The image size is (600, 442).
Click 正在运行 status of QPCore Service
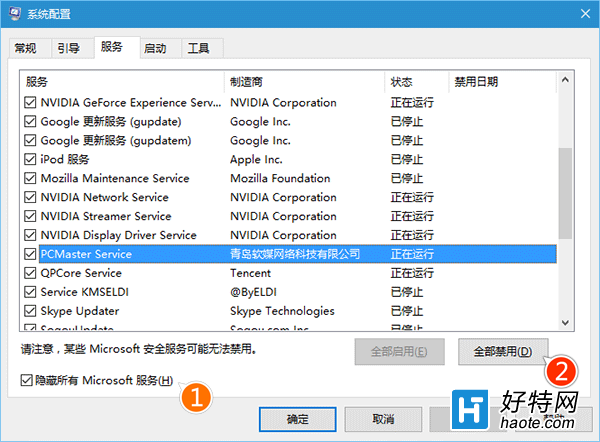(412, 273)
